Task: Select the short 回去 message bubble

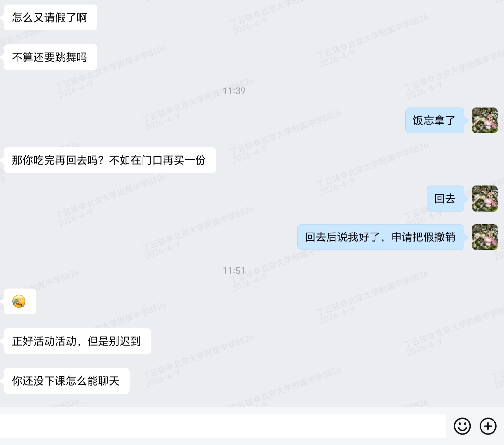Action: pos(445,199)
